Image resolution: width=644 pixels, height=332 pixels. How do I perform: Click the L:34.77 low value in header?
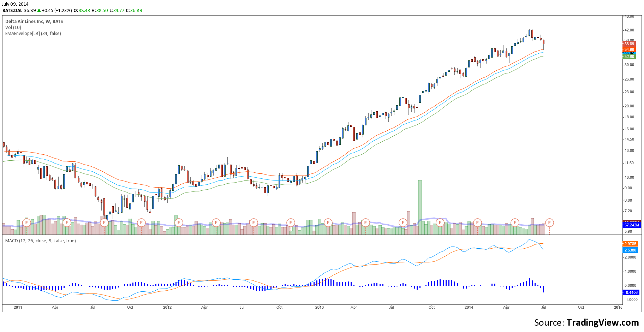coord(117,11)
